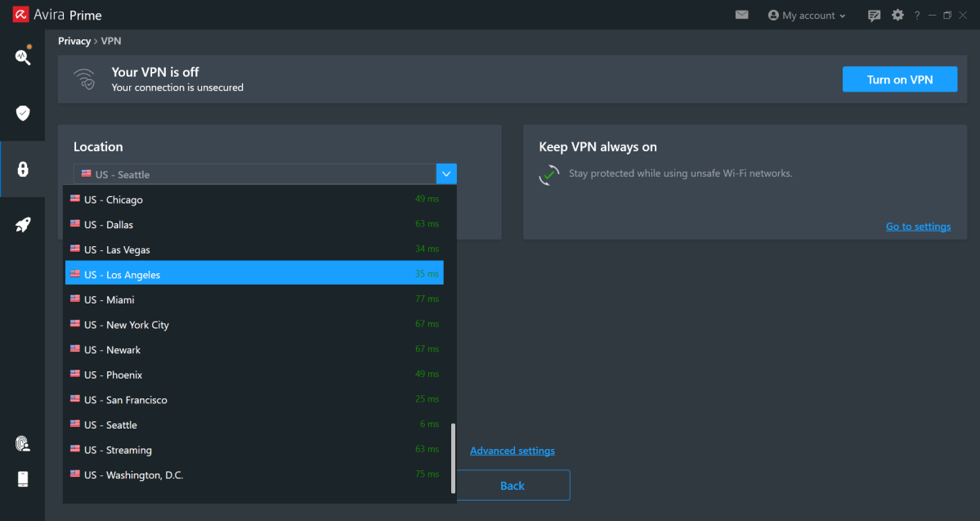Viewport: 980px width, 521px height.
Task: Click the Keep VPN always on checkmark icon
Action: (548, 174)
